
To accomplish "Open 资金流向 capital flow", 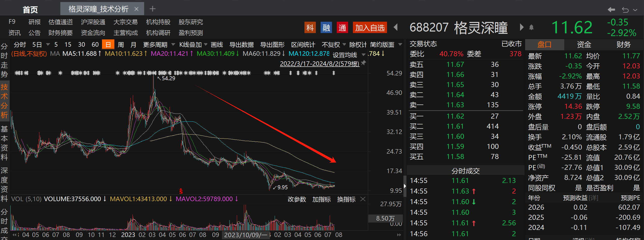I will [x=93, y=33].
